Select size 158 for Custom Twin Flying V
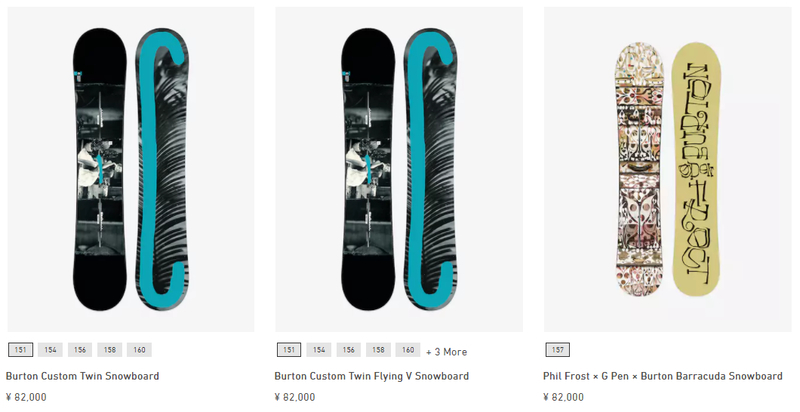Viewport: 800px width, 412px height. point(378,350)
